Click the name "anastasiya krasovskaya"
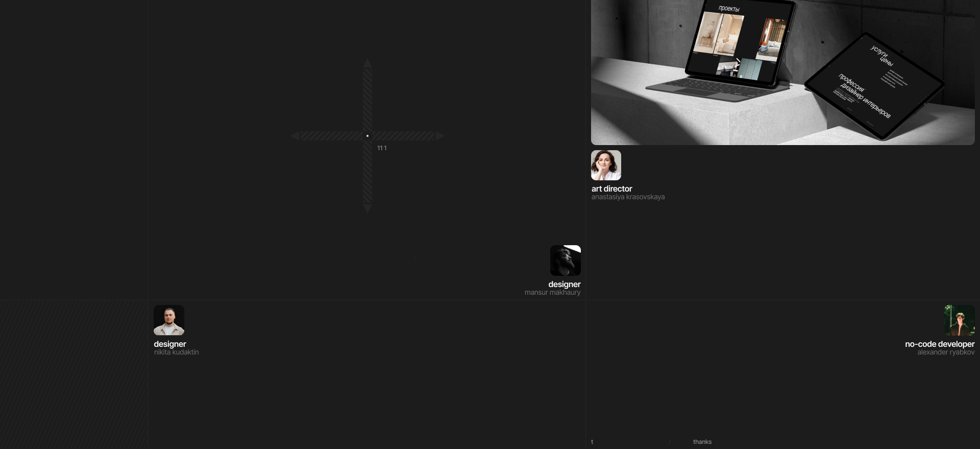The image size is (980, 449). click(628, 197)
